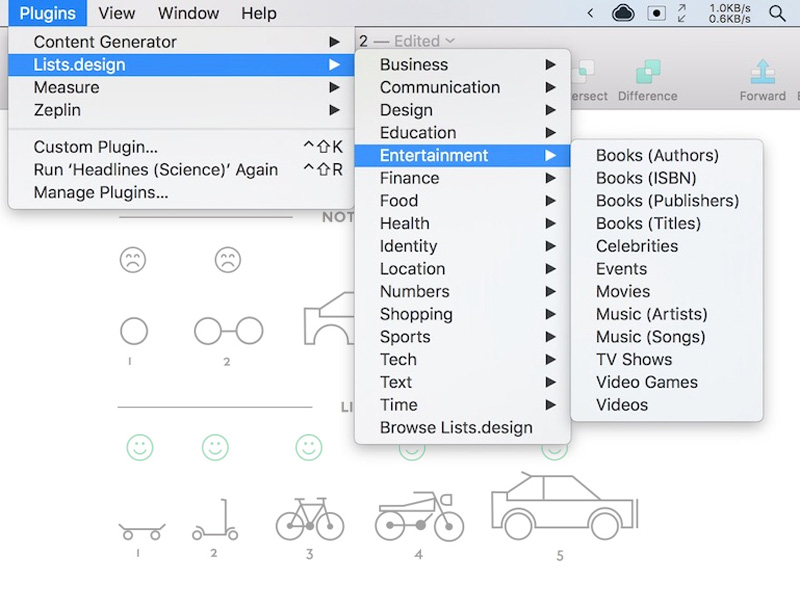Select the happy face above skateboard

pos(140,447)
